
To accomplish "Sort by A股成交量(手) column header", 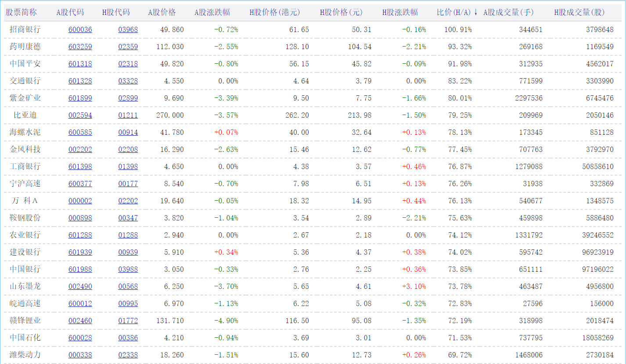I will click(508, 12).
